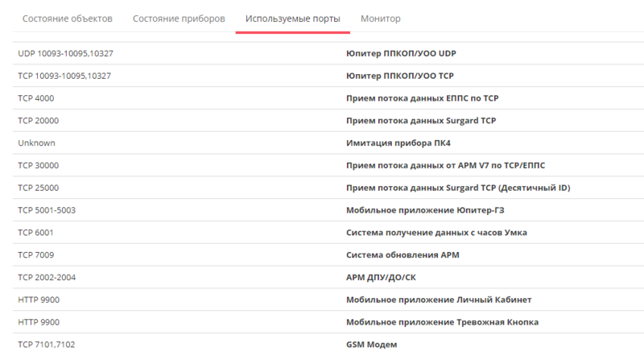Click the TCP 4000 port cell
The height and width of the screenshot is (364, 644).
36,98
